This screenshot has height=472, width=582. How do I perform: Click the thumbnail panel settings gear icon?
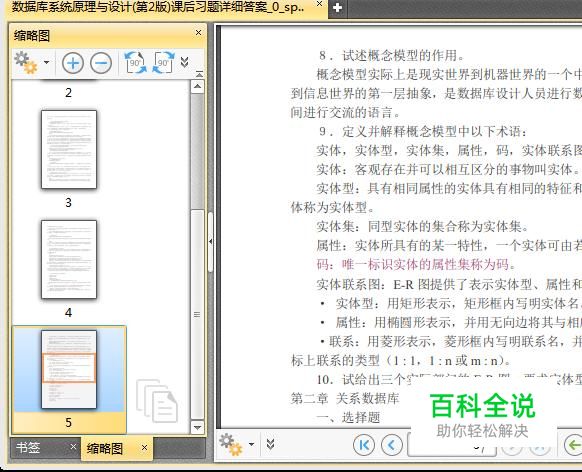click(x=26, y=62)
